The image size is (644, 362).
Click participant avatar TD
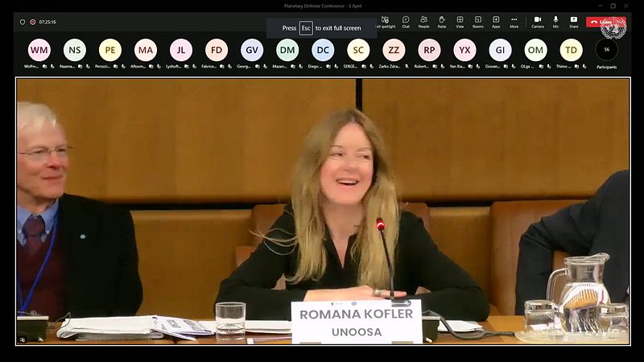tap(571, 50)
